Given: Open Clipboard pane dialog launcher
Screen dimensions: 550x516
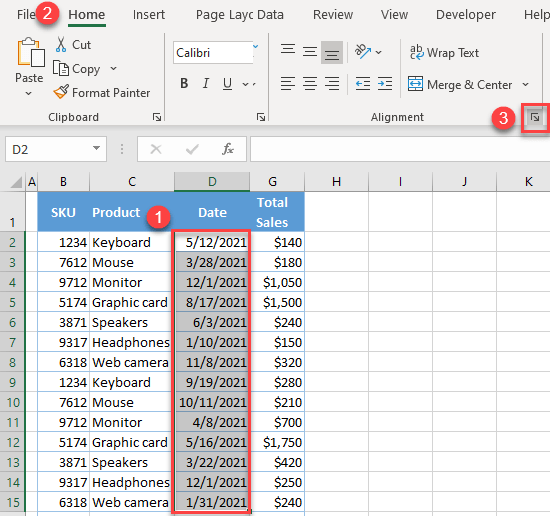Looking at the screenshot, I should coord(157,117).
